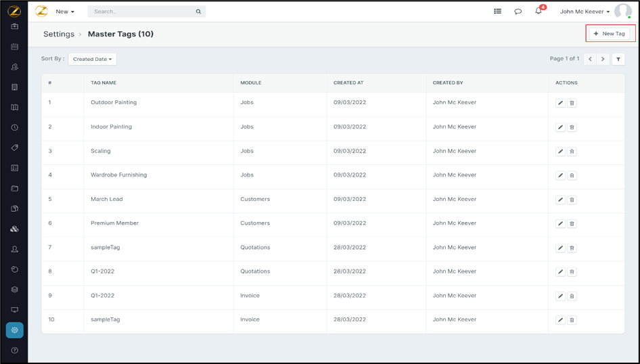Click pencil icon for Premium Member tag

tap(560, 224)
